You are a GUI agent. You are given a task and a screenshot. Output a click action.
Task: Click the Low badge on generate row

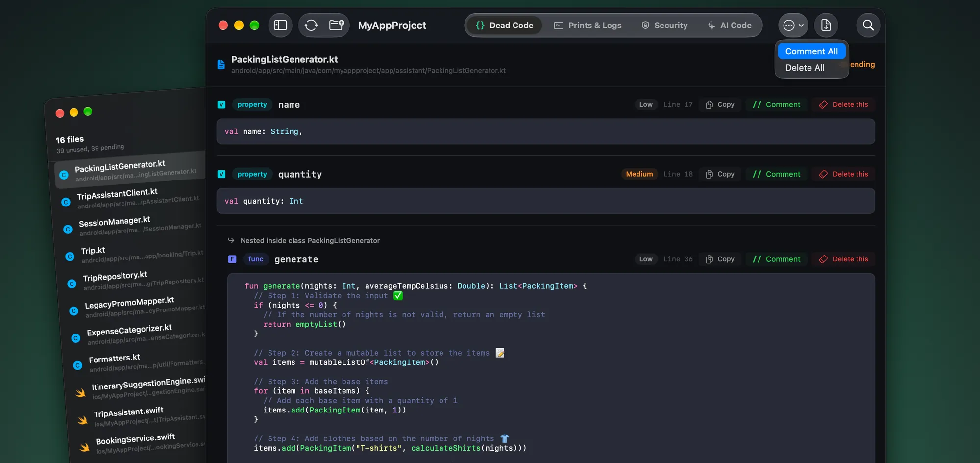(x=646, y=259)
